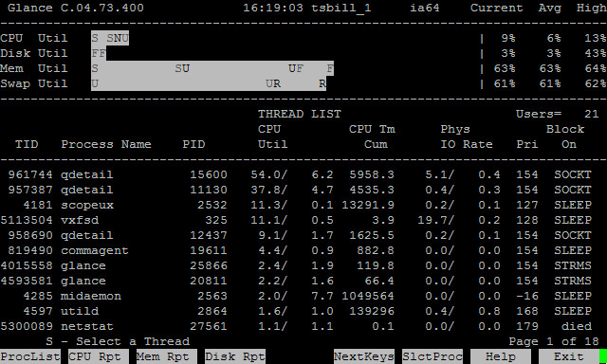Click the Users= 21 indicator

coord(558,114)
